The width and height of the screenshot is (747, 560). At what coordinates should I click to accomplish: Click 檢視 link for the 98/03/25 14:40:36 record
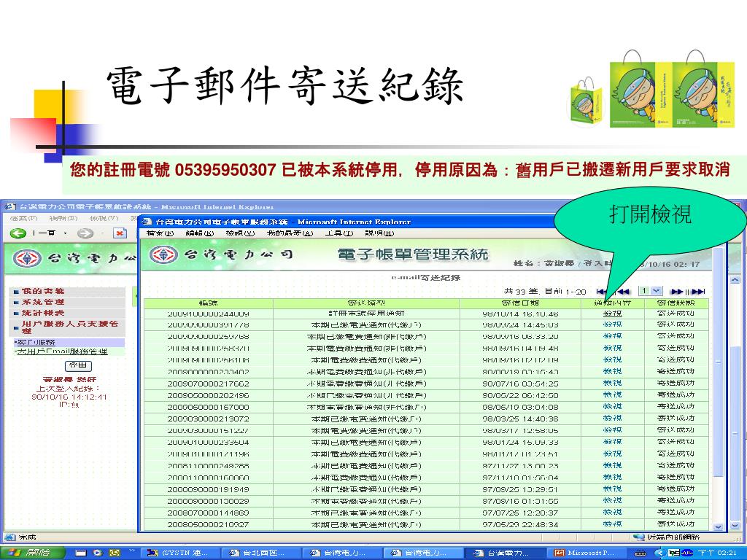pyautogui.click(x=612, y=419)
